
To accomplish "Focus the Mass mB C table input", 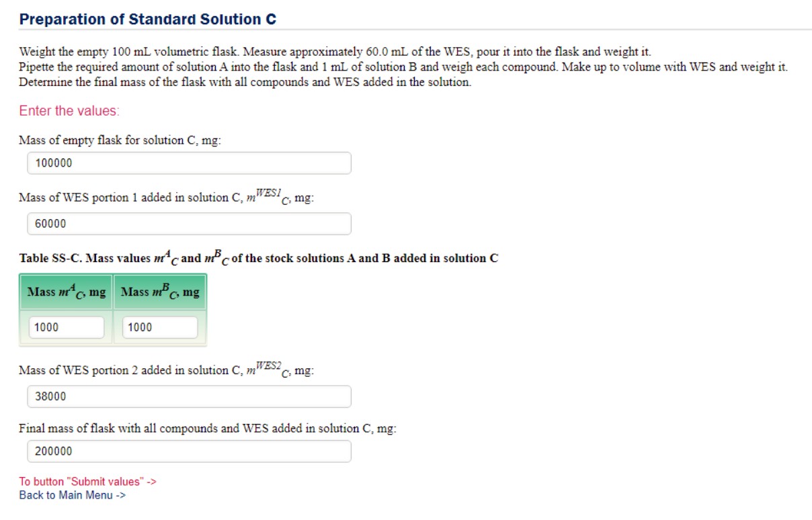I will [x=160, y=327].
